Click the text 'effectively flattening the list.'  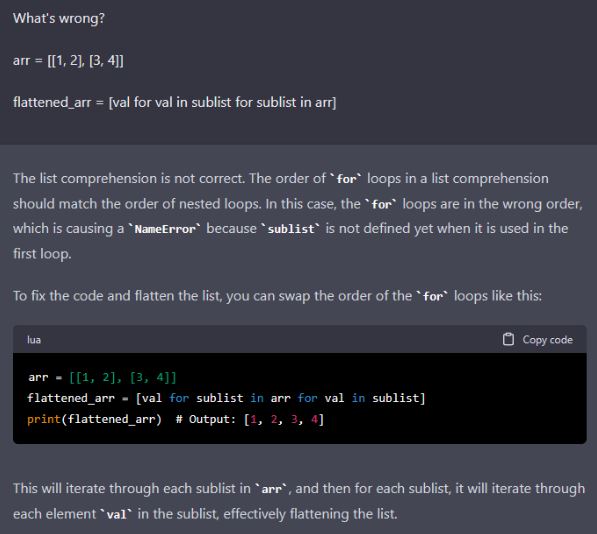310,514
